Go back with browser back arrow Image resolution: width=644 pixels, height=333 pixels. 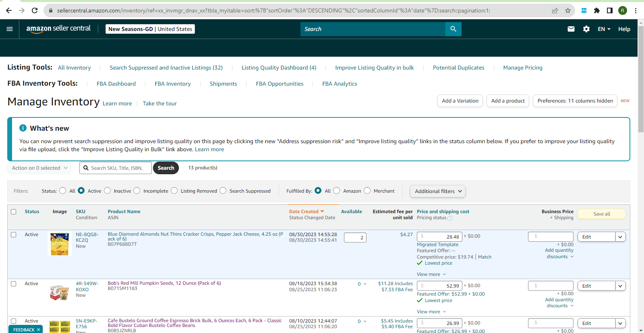tap(9, 10)
